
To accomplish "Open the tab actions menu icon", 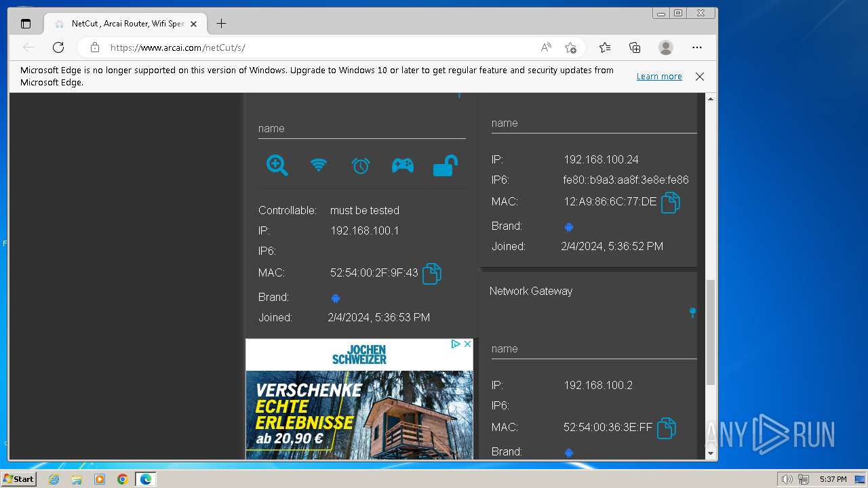I will [x=26, y=24].
